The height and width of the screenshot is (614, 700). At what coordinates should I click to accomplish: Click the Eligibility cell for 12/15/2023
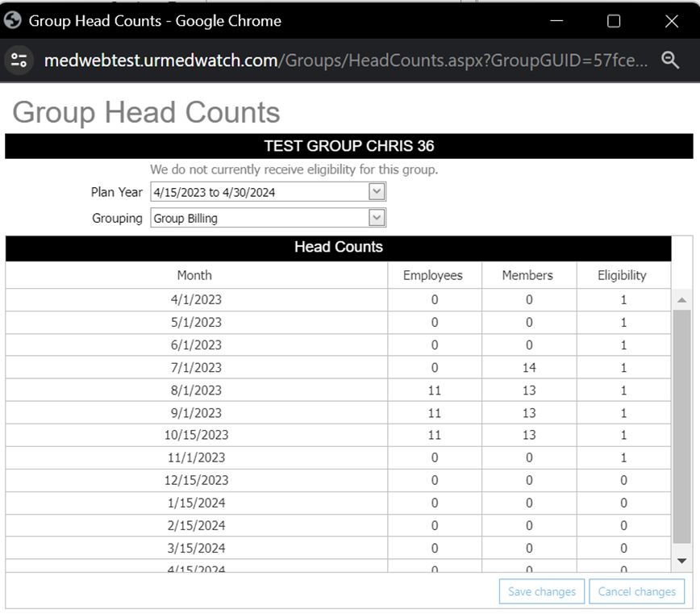pyautogui.click(x=623, y=480)
